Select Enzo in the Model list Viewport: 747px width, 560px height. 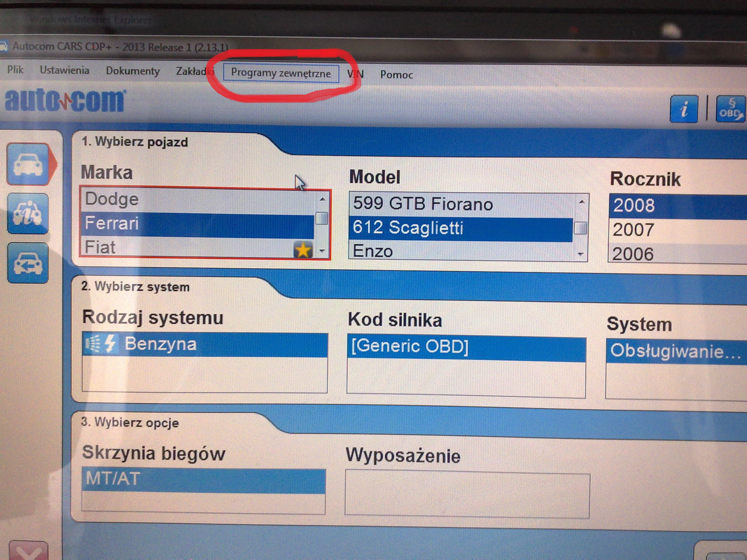(x=461, y=251)
